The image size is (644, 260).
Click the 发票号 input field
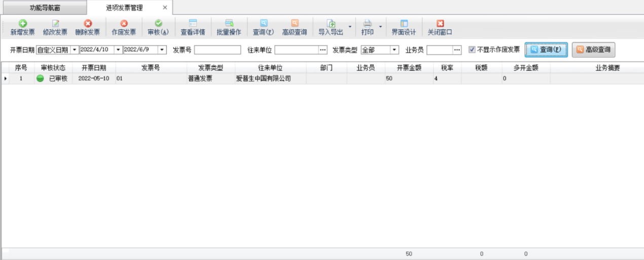(x=218, y=50)
